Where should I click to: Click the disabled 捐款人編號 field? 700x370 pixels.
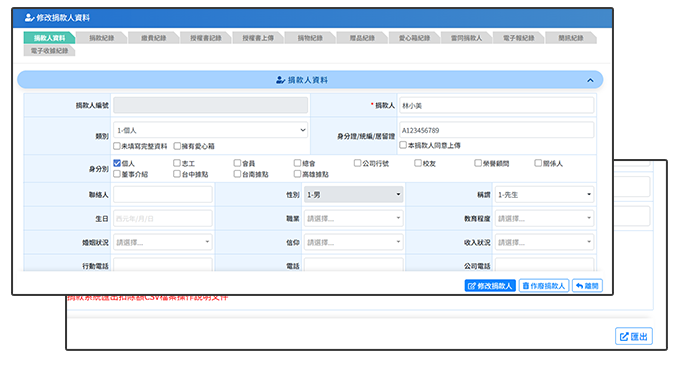(210, 105)
